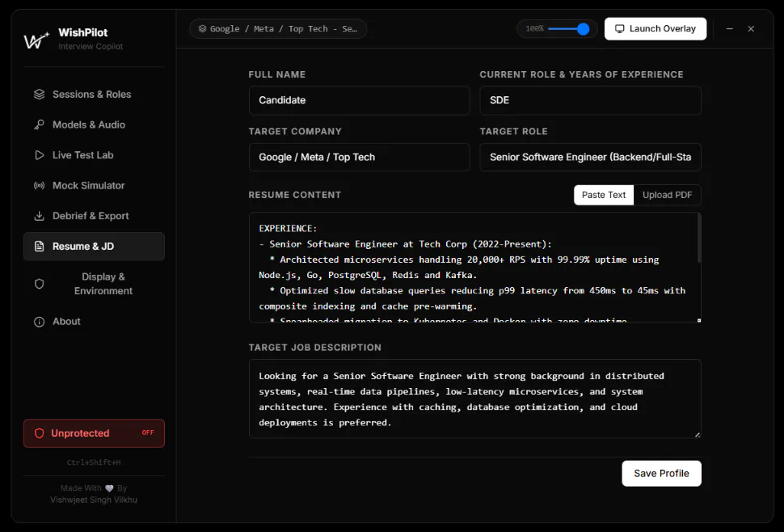Minimize the WishPilot window

(730, 28)
